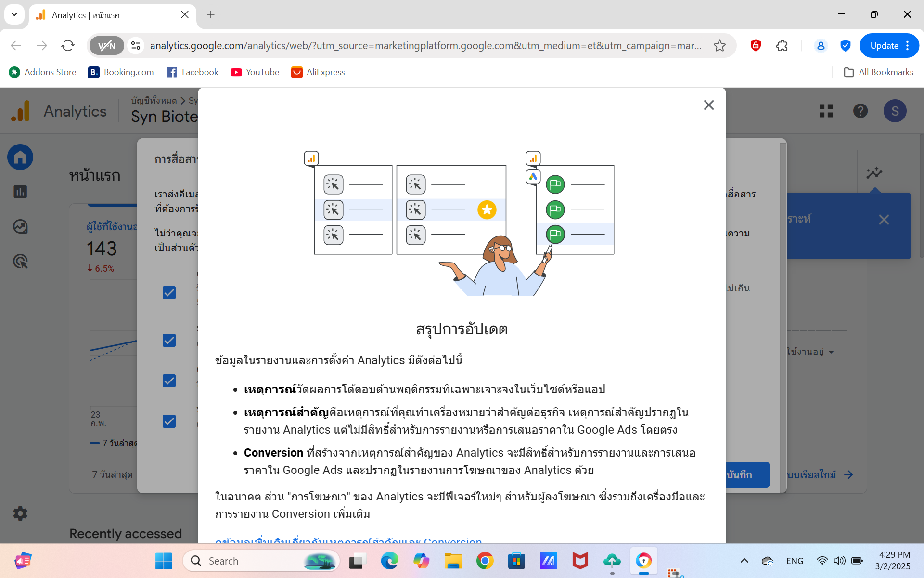
Task: Click the หน้าแรก page heading
Action: (95, 175)
